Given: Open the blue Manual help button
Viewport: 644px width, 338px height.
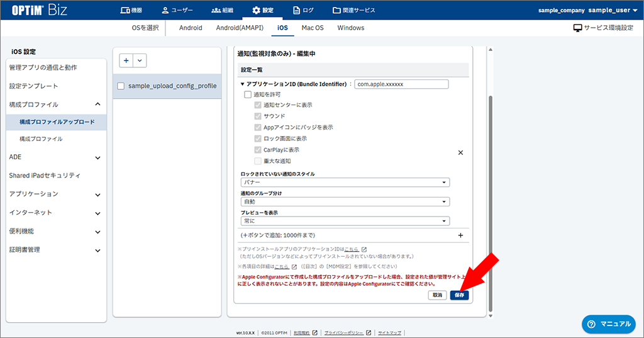Looking at the screenshot, I should pos(608,324).
